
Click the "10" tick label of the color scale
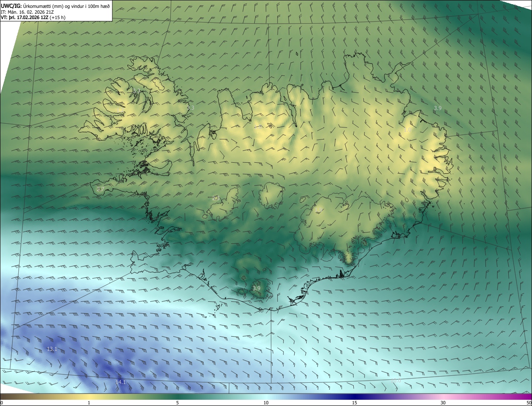click(266, 403)
